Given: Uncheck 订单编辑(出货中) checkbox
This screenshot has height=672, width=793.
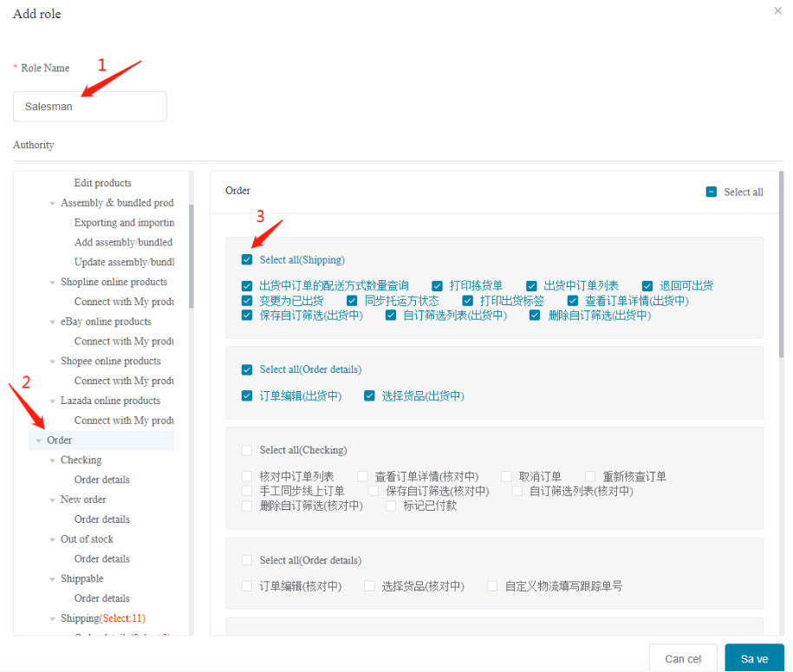Looking at the screenshot, I should tap(247, 395).
